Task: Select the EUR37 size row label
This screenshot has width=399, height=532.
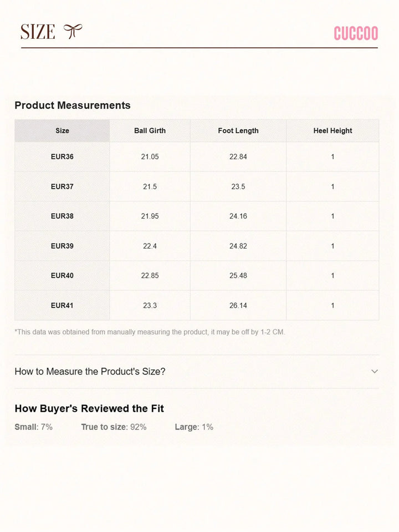Action: tap(62, 187)
